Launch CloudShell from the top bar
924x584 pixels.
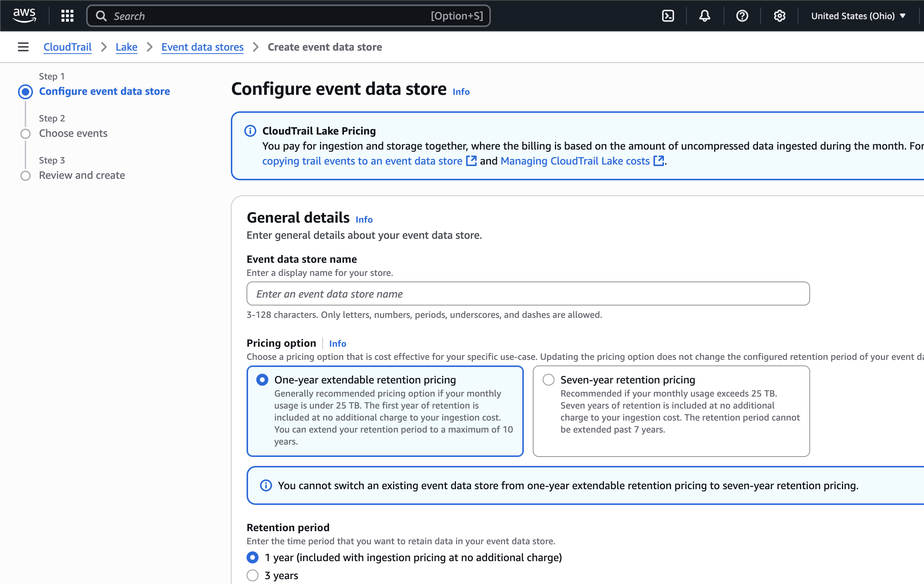coord(668,16)
